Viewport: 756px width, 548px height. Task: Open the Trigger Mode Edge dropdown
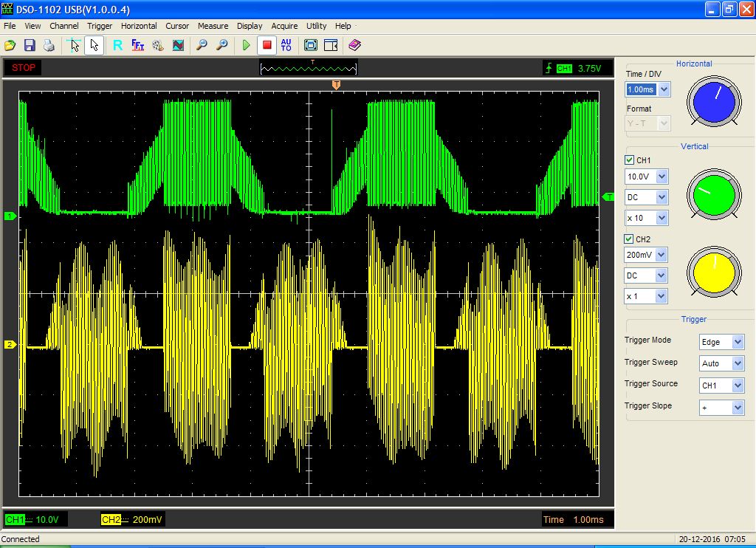tap(738, 342)
